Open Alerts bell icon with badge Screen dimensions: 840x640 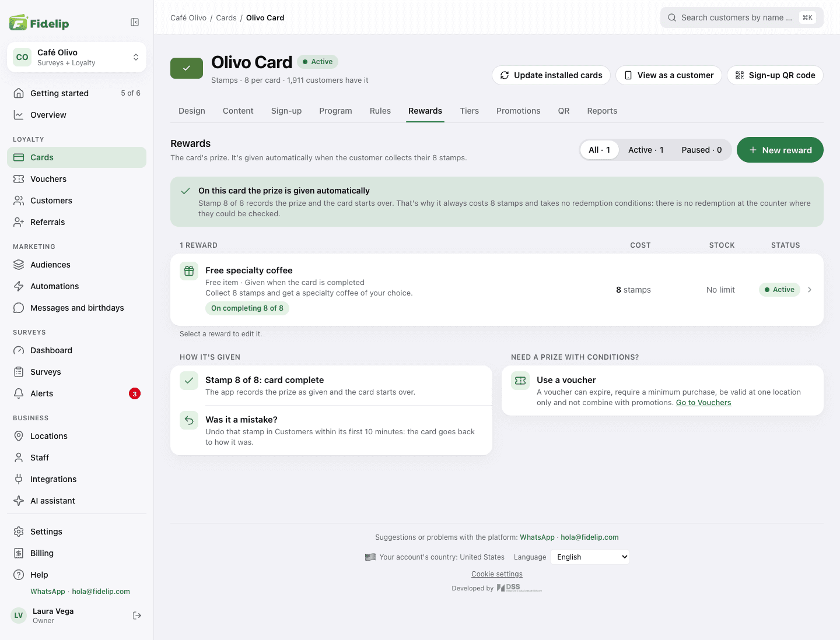coord(19,393)
